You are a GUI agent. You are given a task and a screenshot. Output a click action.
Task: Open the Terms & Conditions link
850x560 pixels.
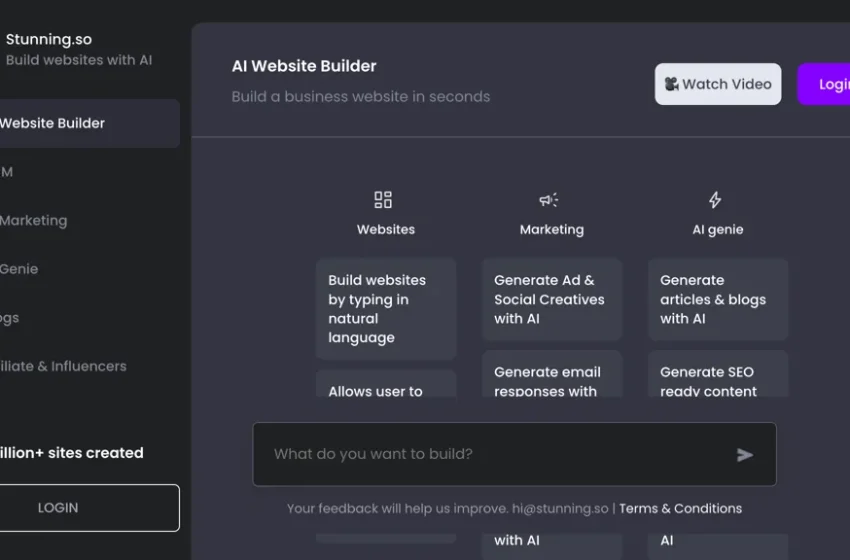pyautogui.click(x=680, y=508)
